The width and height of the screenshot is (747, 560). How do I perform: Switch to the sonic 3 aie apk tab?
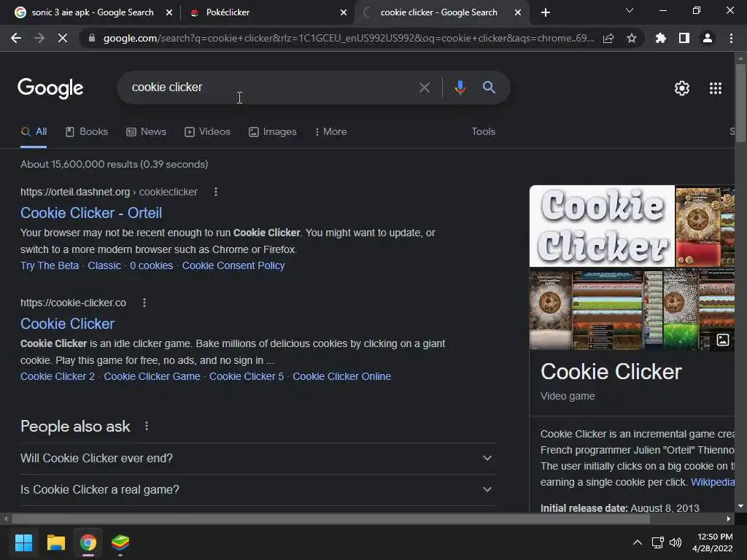tap(93, 12)
